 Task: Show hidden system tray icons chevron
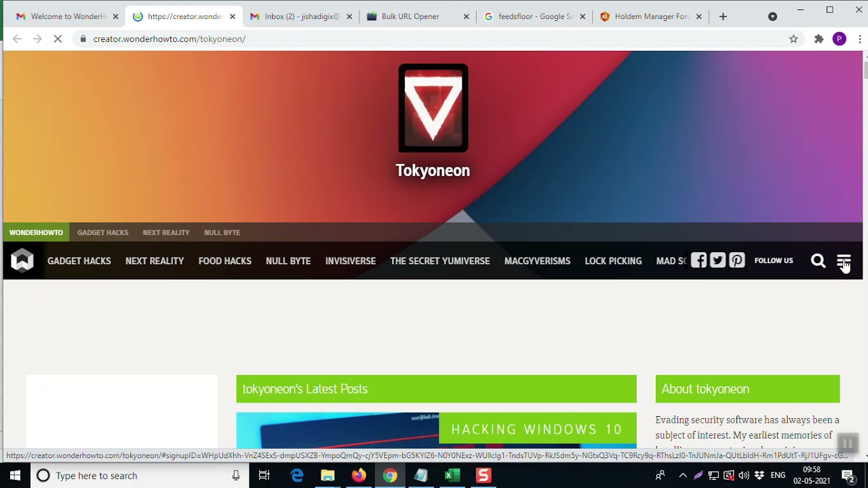(683, 476)
